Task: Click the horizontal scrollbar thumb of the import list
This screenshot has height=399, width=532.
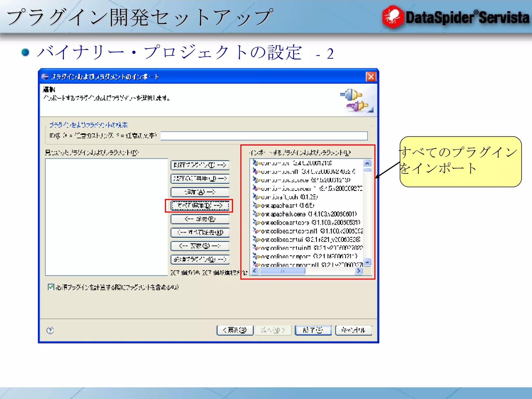Action: [282, 271]
